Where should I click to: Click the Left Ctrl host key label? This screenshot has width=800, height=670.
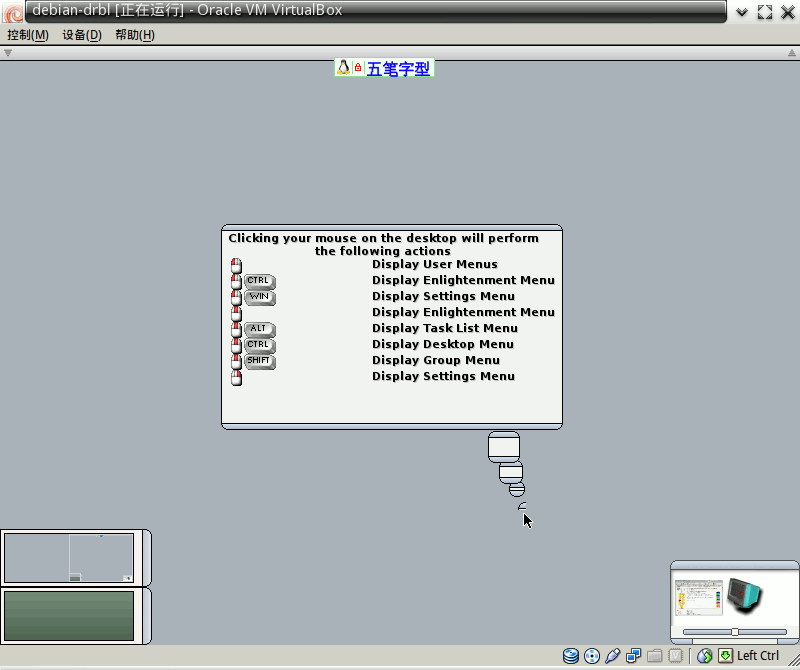click(x=758, y=656)
